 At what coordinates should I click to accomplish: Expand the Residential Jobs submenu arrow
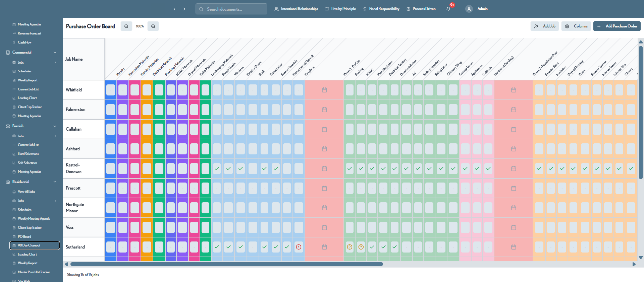pyautogui.click(x=55, y=201)
